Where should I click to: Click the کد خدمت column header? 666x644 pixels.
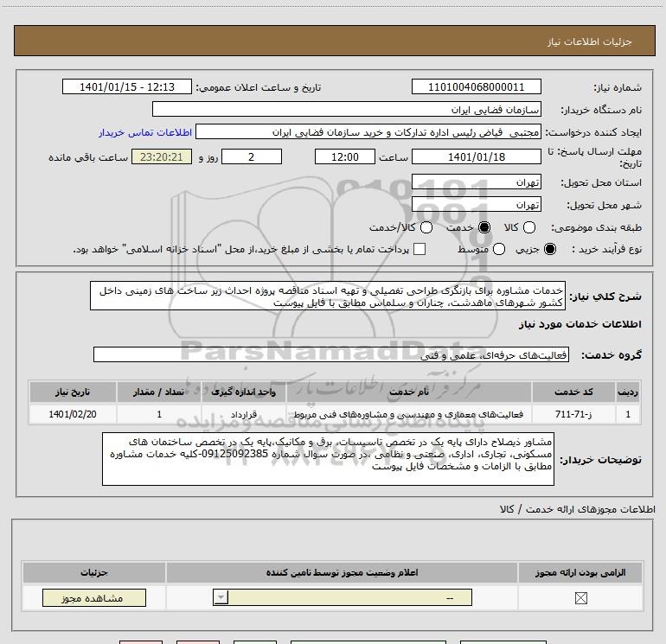(573, 392)
